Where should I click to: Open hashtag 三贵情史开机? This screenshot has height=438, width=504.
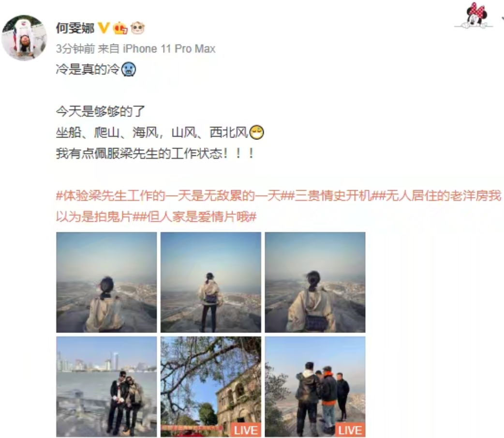click(x=333, y=196)
